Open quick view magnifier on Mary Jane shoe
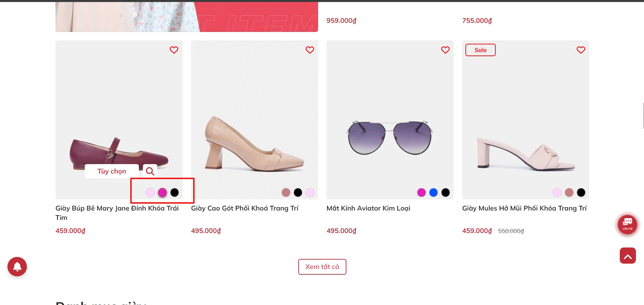The image size is (644, 305). 150,171
